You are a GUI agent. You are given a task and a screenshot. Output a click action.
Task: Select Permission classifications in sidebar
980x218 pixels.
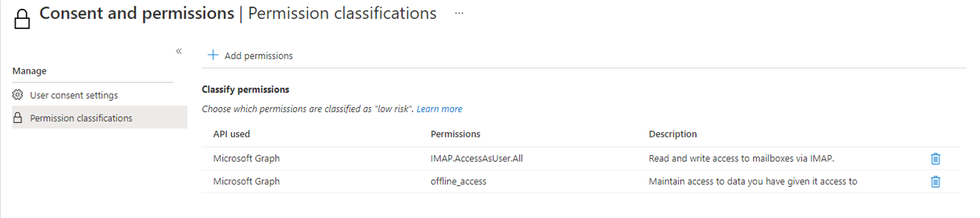[81, 118]
